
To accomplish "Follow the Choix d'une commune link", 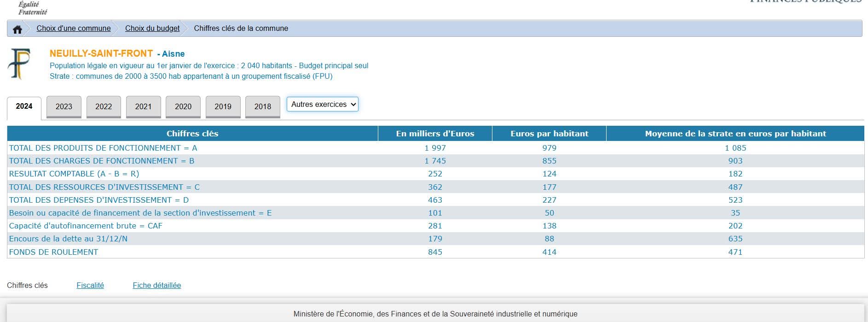I will [x=74, y=28].
